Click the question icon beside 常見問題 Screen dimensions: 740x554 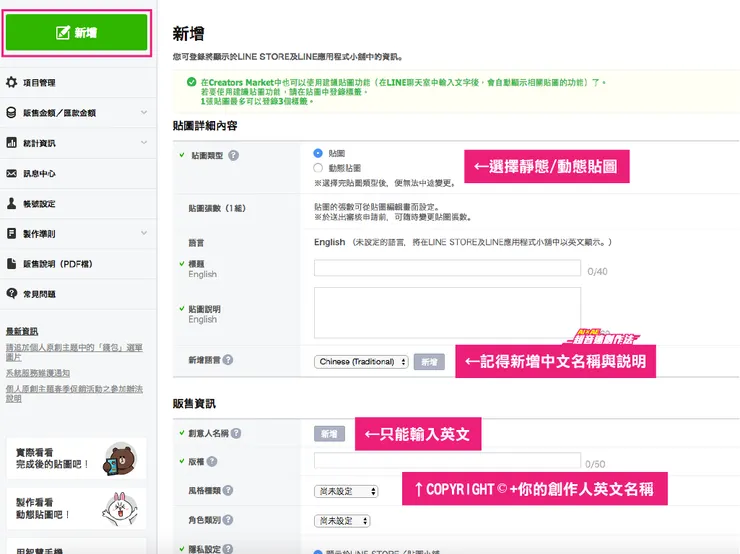click(11, 294)
